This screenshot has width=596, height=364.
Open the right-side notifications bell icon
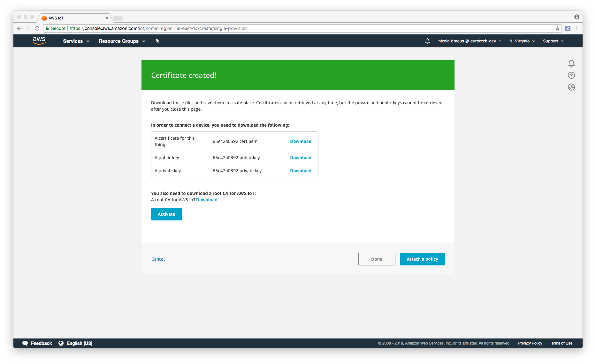pos(571,63)
